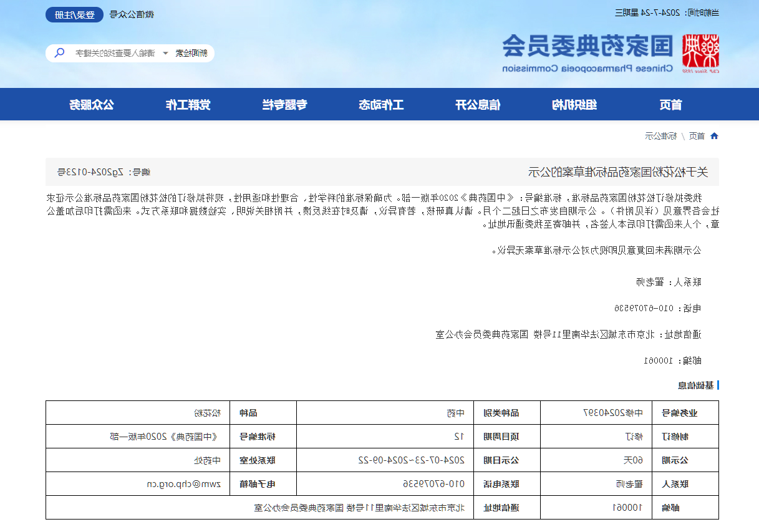The width and height of the screenshot is (759, 532).
Task: Select 专题专栏 in navigation bar
Action: [284, 104]
